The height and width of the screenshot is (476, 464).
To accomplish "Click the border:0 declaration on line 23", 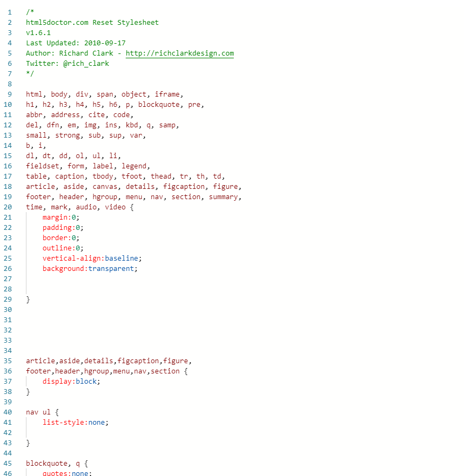I will click(x=61, y=237).
